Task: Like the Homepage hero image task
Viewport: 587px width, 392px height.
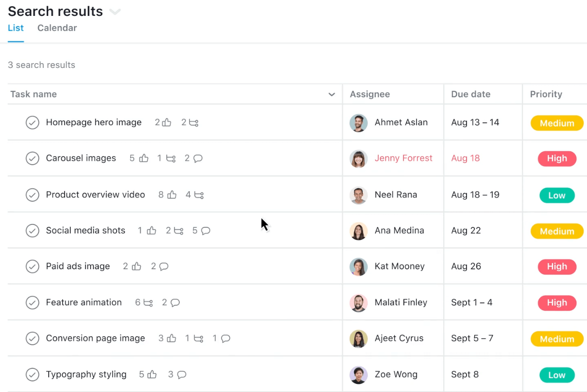Action: 167,122
